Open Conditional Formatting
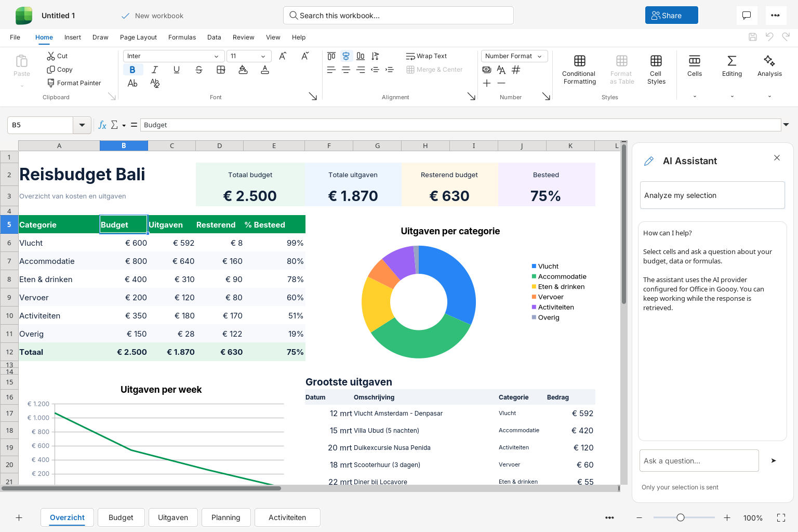This screenshot has height=532, width=798. click(580, 70)
